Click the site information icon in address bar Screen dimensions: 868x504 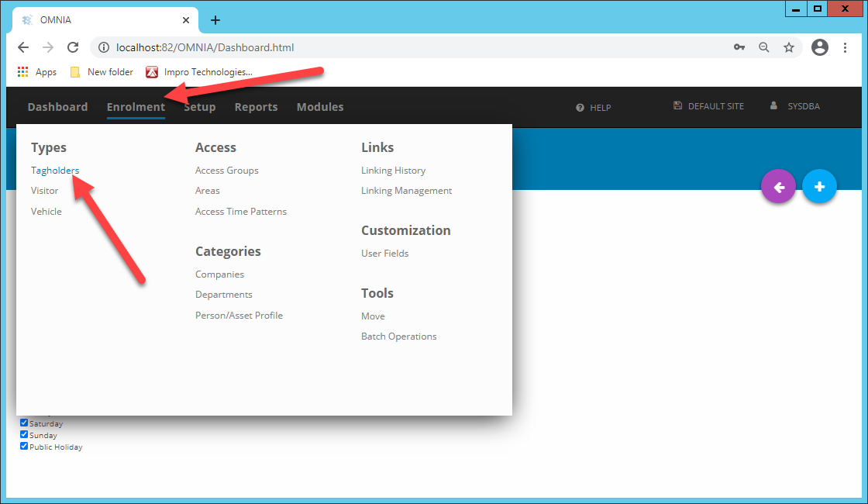click(x=104, y=47)
